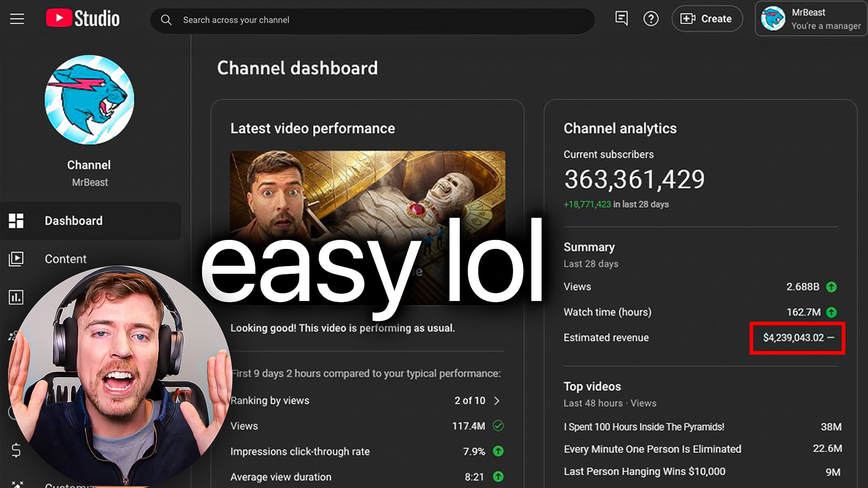The image size is (868, 488).
Task: Click the large MrBeast channel avatar
Action: coord(89,100)
